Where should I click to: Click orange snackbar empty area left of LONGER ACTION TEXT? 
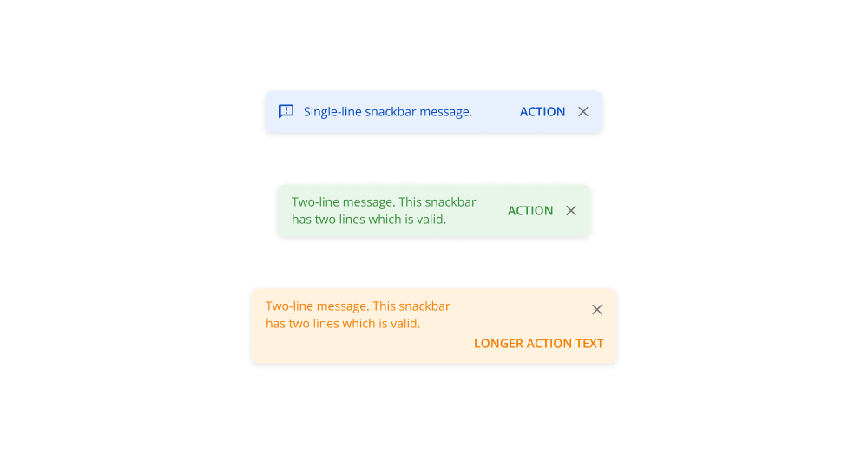click(365, 344)
